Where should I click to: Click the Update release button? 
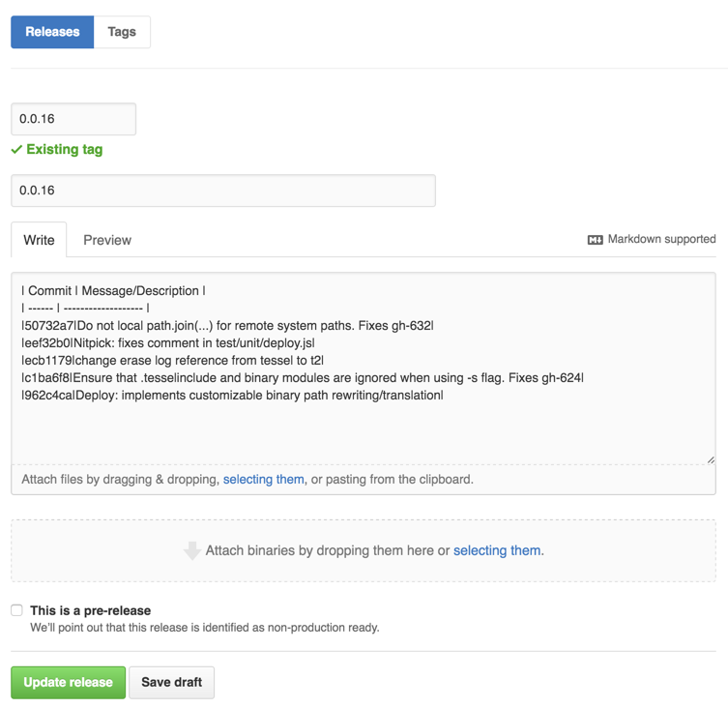click(68, 682)
